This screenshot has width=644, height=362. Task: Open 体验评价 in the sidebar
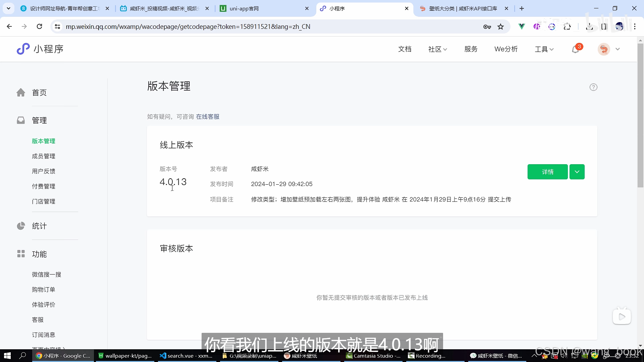pos(44,305)
